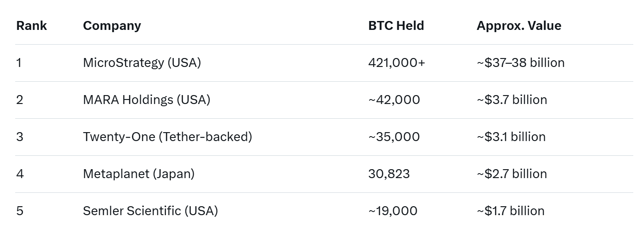The height and width of the screenshot is (233, 644).
Task: Click the ~42,000 BTC Held value
Action: [394, 100]
